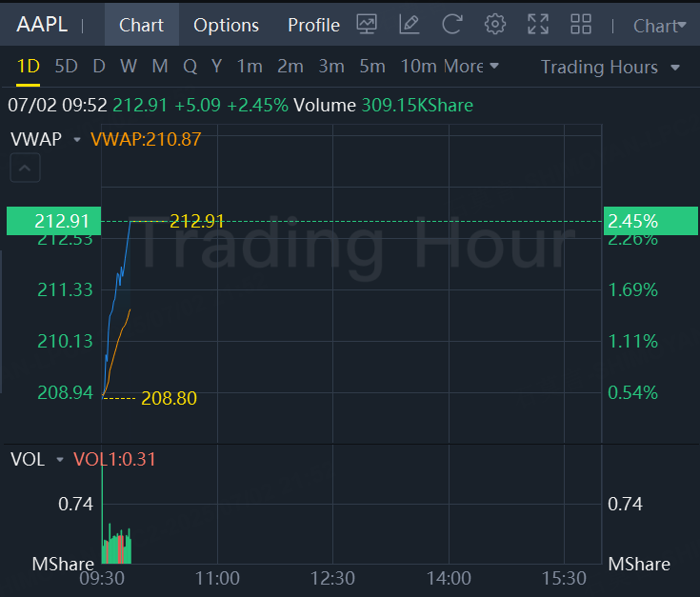The image size is (700, 597).
Task: Open the VWAP indicator dropdown arrow
Action: pyautogui.click(x=77, y=140)
